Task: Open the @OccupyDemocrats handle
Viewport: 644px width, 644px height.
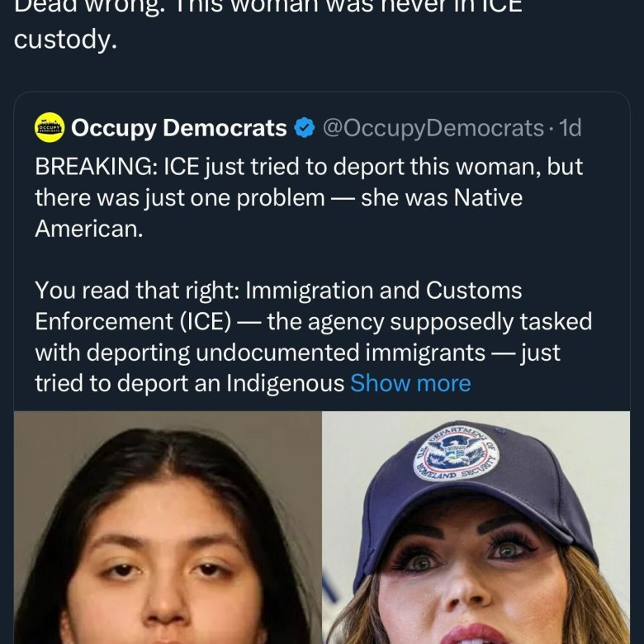Action: tap(433, 128)
